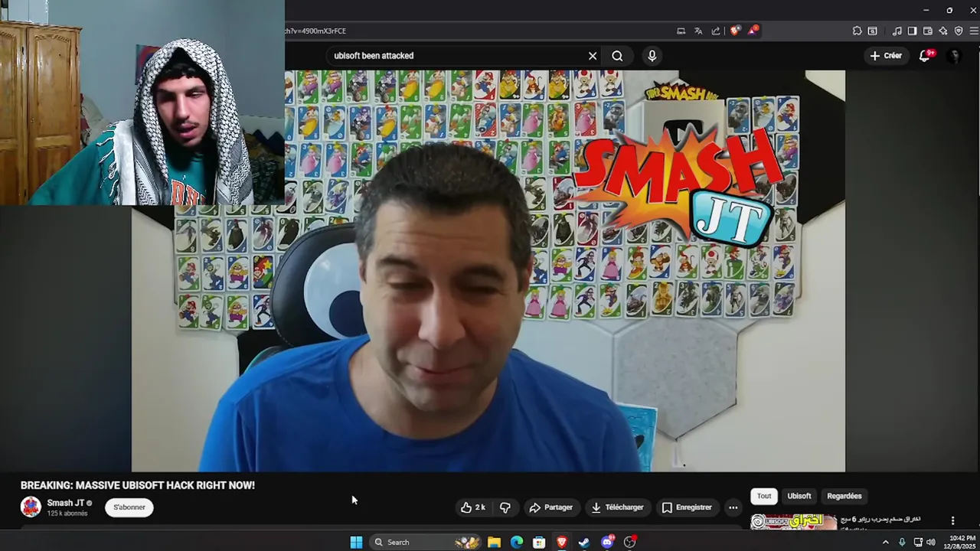This screenshot has width=980, height=551.
Task: Clear the YouTube search box text
Action: click(593, 56)
